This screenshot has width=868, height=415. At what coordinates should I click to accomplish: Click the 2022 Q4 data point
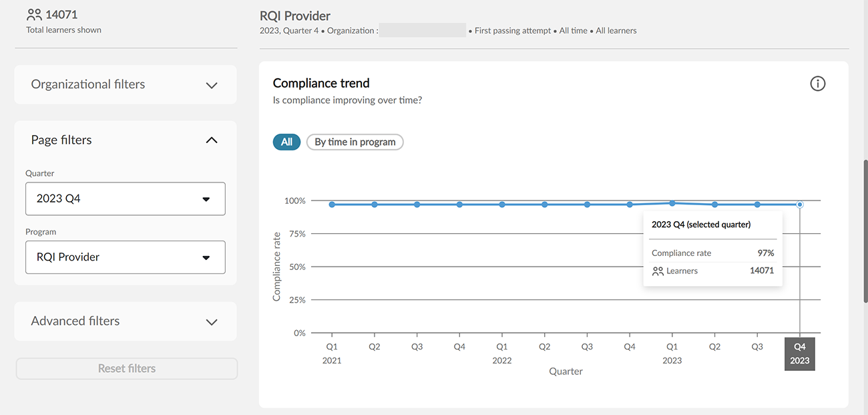tap(630, 204)
